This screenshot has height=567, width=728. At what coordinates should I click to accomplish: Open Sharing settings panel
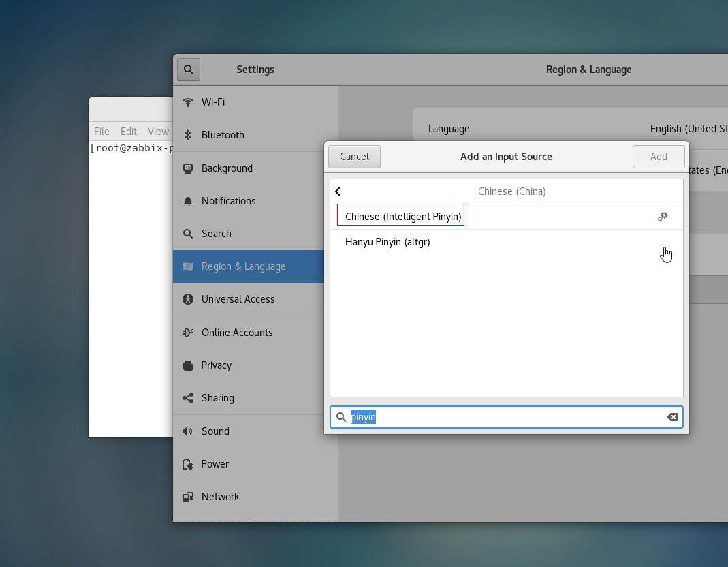[249, 398]
